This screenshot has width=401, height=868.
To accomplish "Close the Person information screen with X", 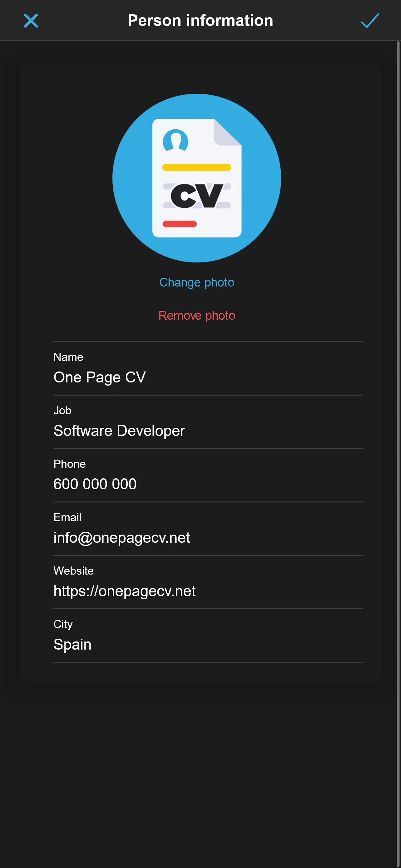I will pos(31,21).
